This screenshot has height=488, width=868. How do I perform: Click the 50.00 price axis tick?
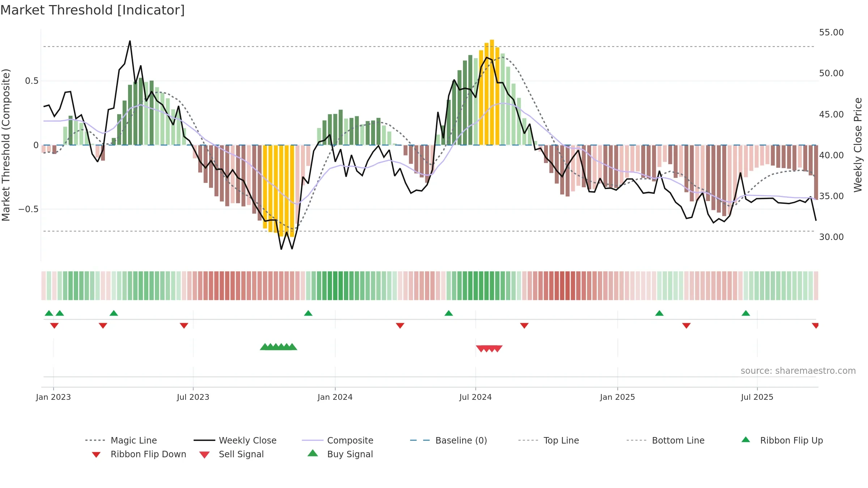[x=831, y=73]
